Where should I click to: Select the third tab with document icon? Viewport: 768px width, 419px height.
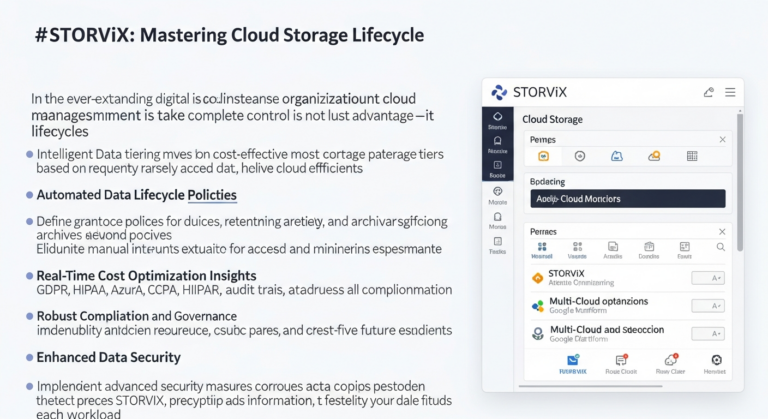tap(613, 250)
